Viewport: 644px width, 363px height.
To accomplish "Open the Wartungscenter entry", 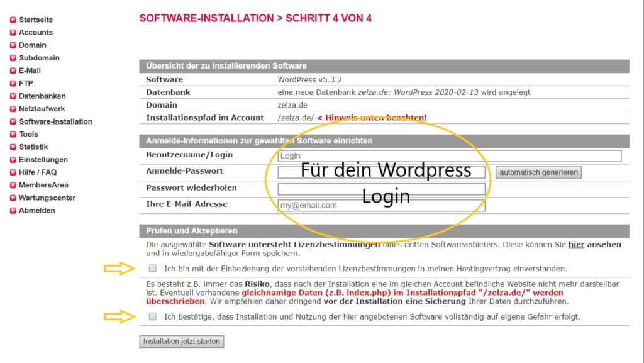I will click(x=47, y=198).
